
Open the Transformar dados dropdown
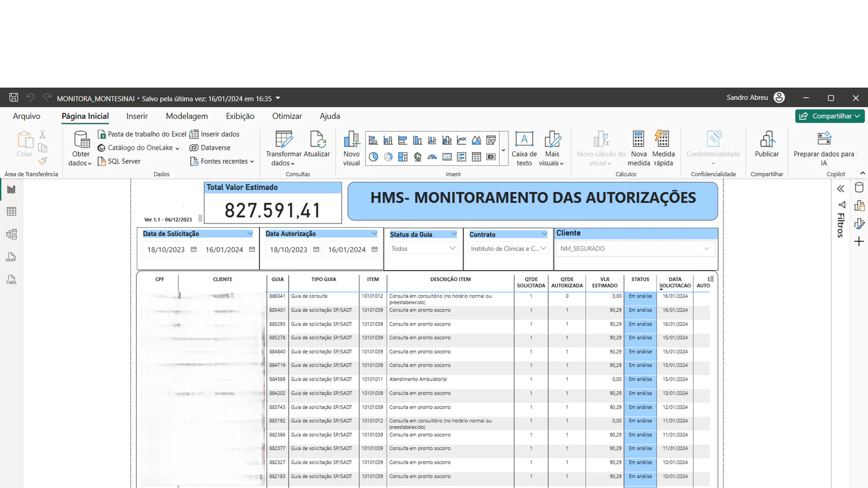283,149
